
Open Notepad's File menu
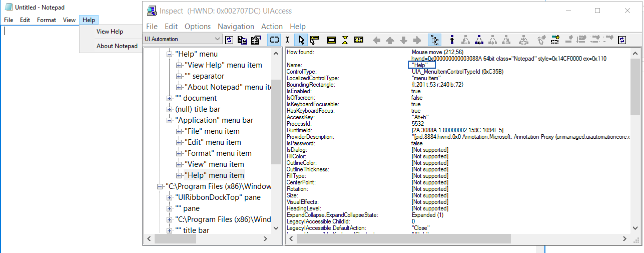[9, 20]
